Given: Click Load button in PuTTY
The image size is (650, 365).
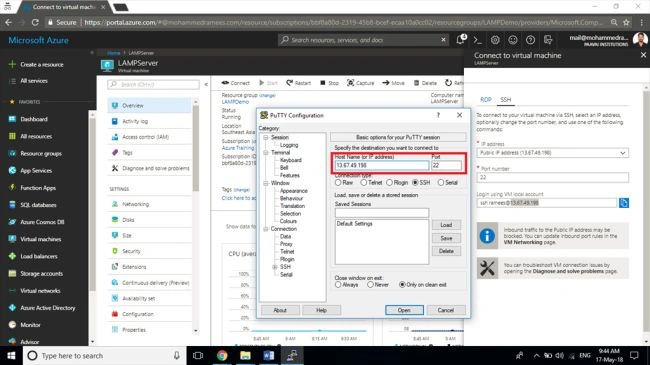Looking at the screenshot, I should (x=446, y=225).
